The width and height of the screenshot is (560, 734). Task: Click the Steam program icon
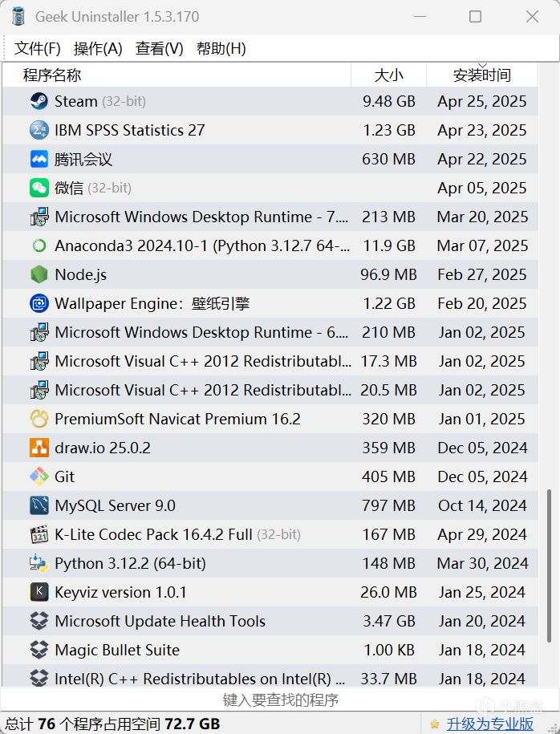coord(39,101)
